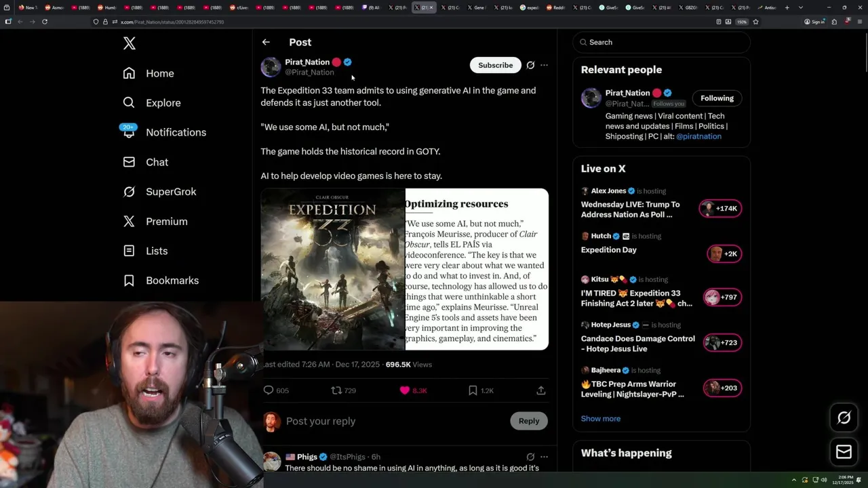
Task: Open the Expedition 33 cover image
Action: click(333, 269)
